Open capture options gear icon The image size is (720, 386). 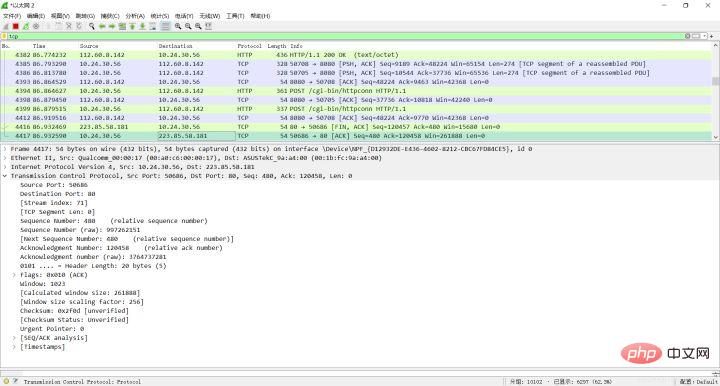(36, 26)
